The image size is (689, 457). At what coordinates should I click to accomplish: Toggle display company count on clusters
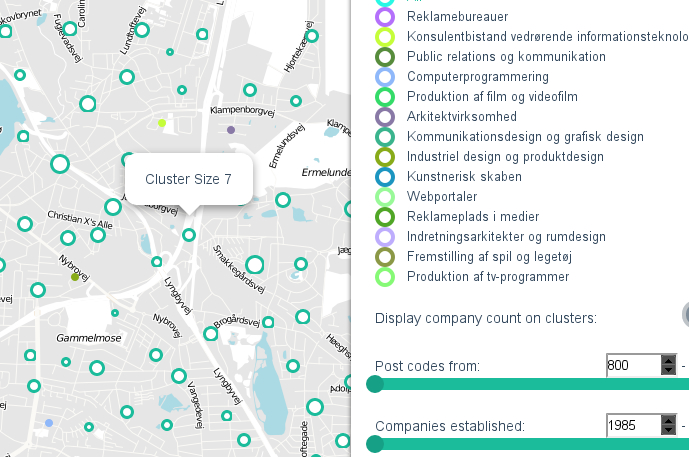pyautogui.click(x=685, y=315)
